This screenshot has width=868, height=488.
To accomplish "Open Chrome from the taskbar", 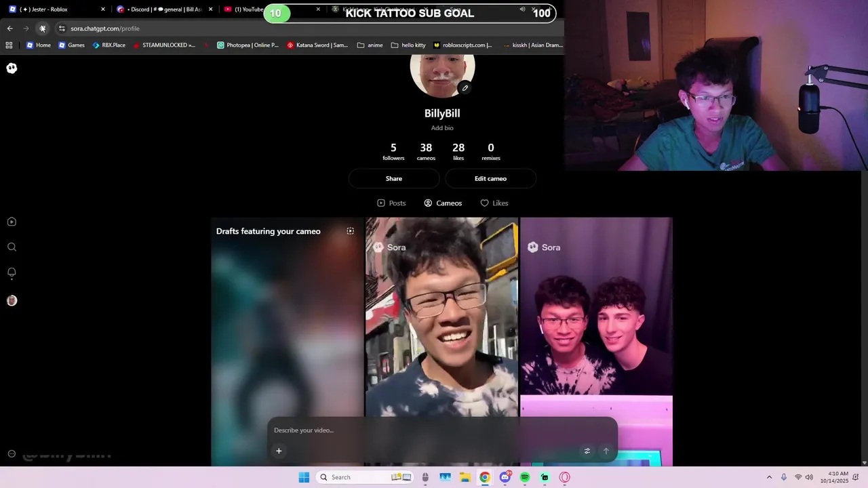I will (x=485, y=477).
